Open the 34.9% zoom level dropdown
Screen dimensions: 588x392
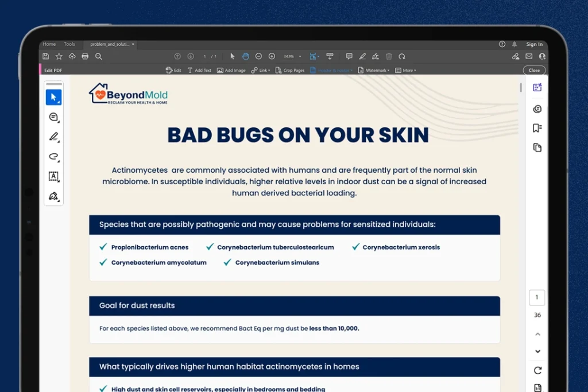pyautogui.click(x=292, y=57)
